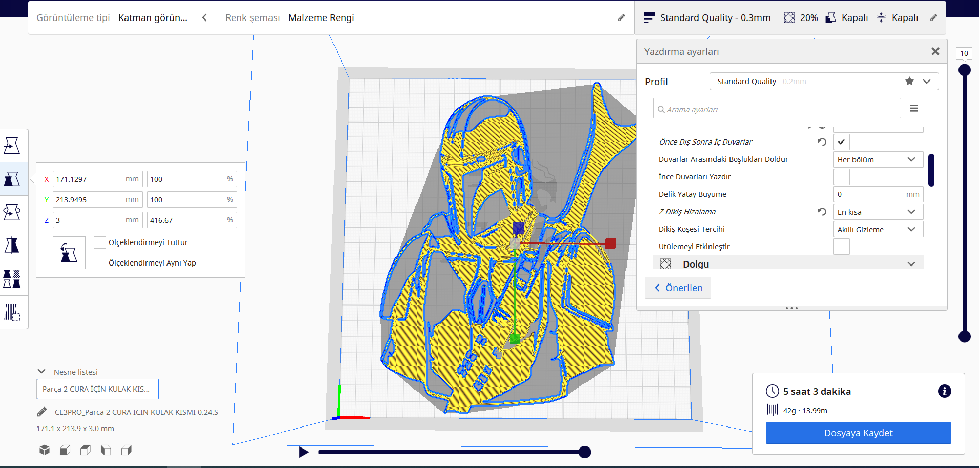Click the star icon in Profil box

tap(909, 81)
